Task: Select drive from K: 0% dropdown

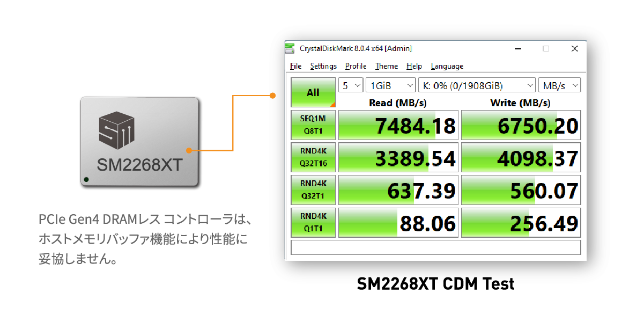Action: click(477, 85)
